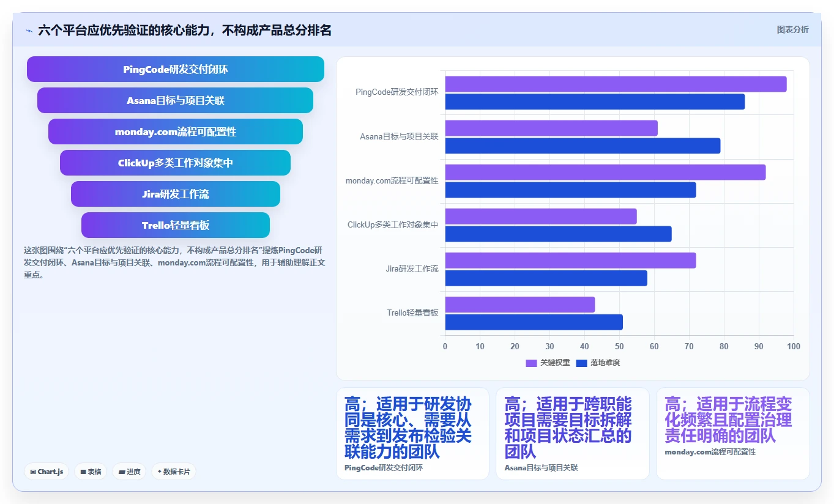Click the x-axis tick value 50
The image size is (834, 504).
[619, 346]
